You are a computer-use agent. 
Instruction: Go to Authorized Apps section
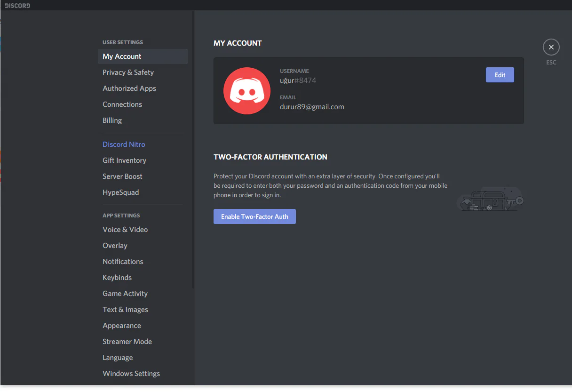pyautogui.click(x=129, y=88)
